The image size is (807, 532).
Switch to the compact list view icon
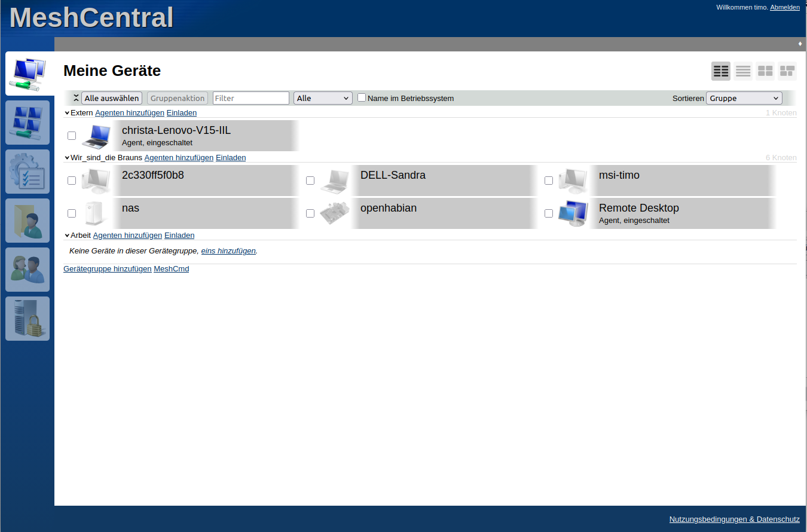(x=743, y=71)
